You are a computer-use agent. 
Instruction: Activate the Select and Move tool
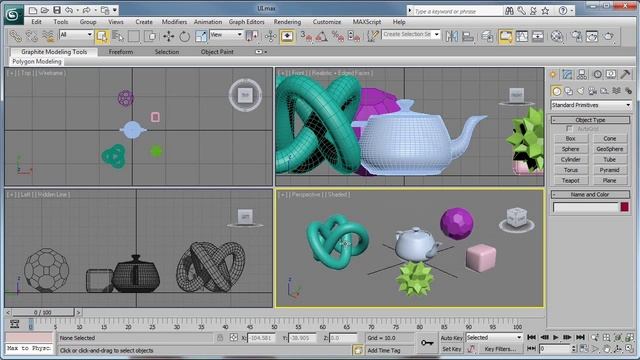tap(168, 36)
